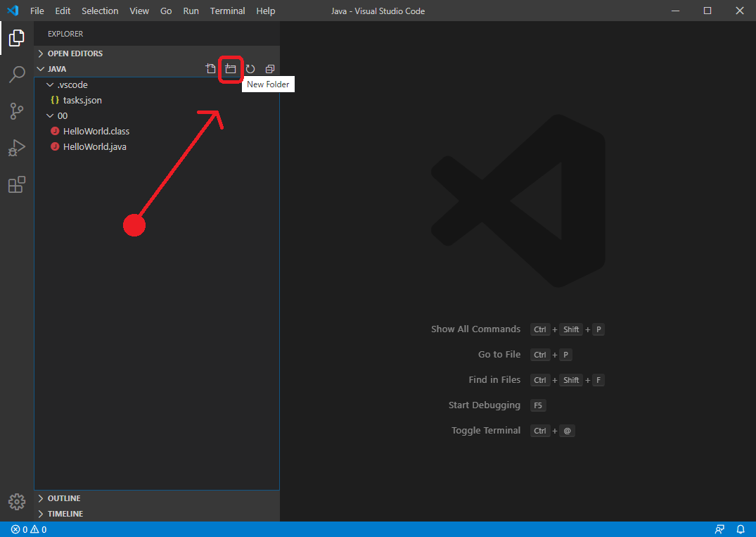Open the Edit menu
This screenshot has width=756, height=537.
[63, 11]
